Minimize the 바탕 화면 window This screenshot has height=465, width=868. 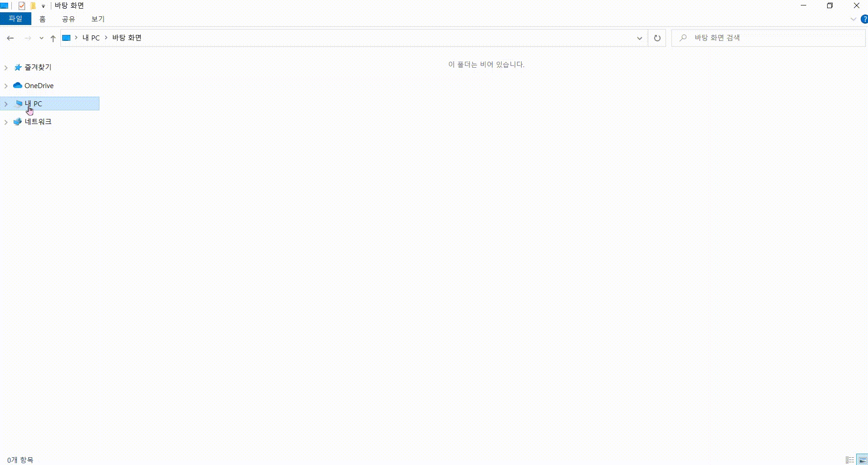[804, 6]
